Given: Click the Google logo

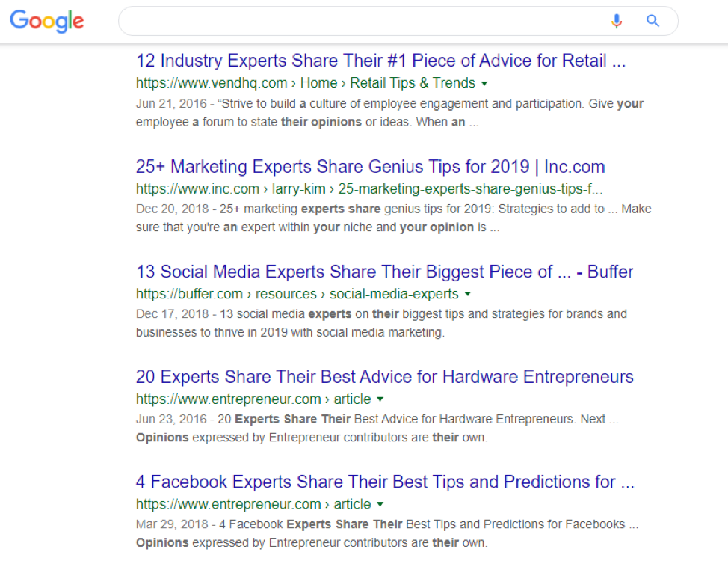Looking at the screenshot, I should (x=46, y=21).
